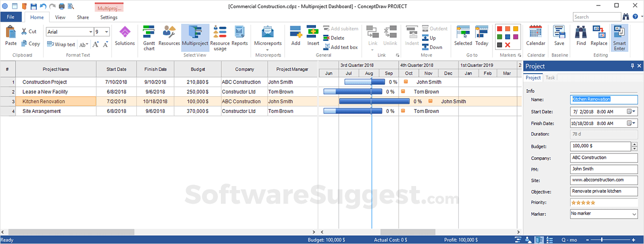Move the item Down
This screenshot has height=244, width=644.
432,47
